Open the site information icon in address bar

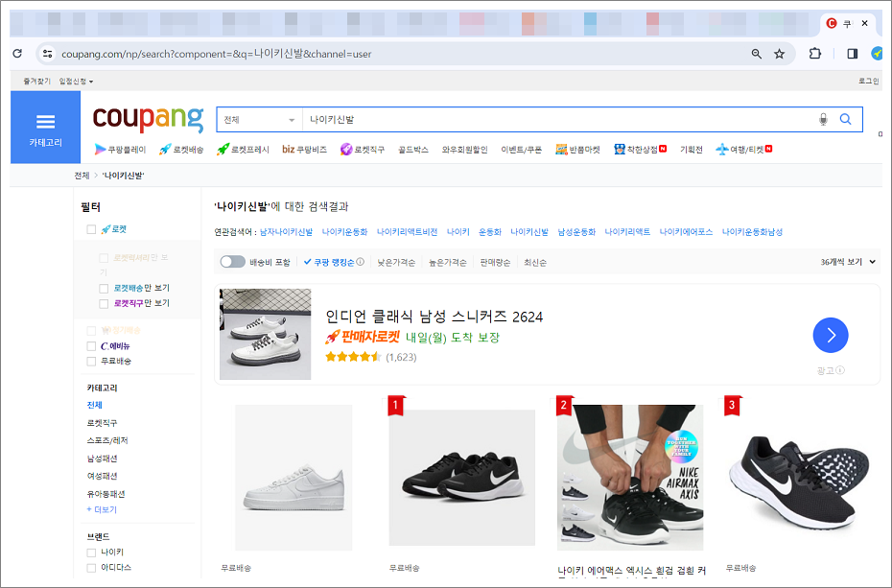coord(48,54)
